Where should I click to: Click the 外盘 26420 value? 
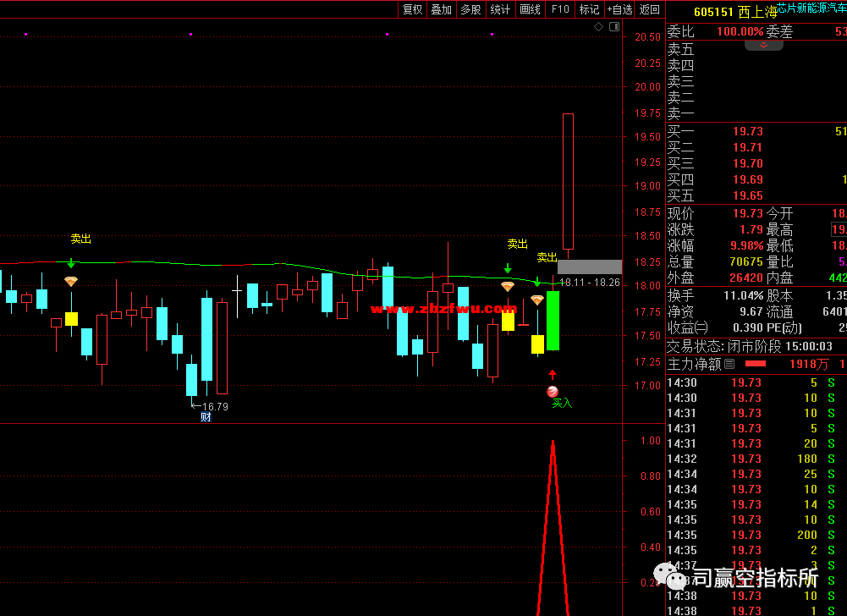(746, 278)
